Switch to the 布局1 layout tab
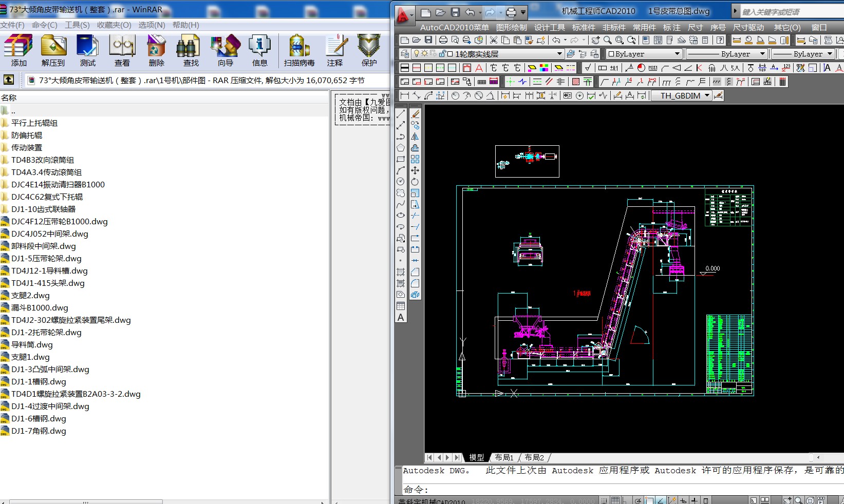Screen dimensions: 844x504 504,457
